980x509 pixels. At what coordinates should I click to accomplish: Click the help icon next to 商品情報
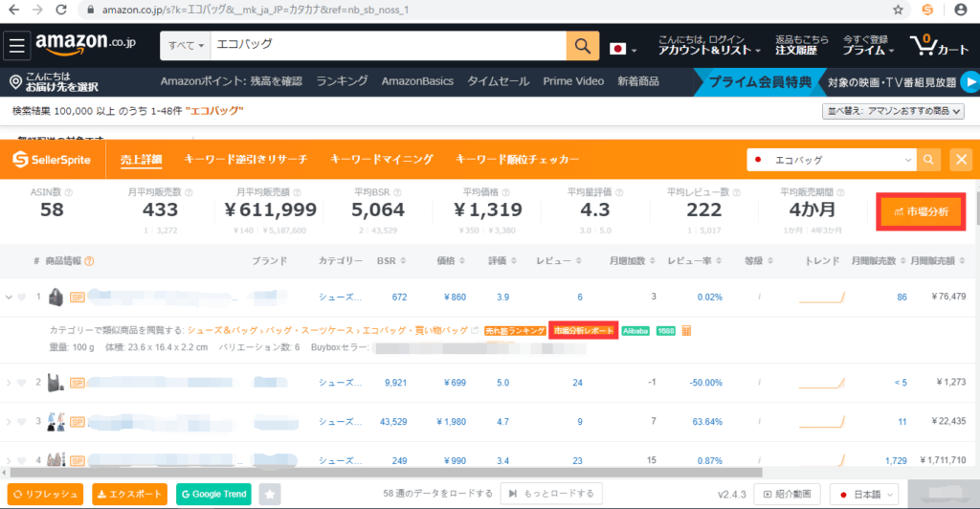pyautogui.click(x=89, y=261)
